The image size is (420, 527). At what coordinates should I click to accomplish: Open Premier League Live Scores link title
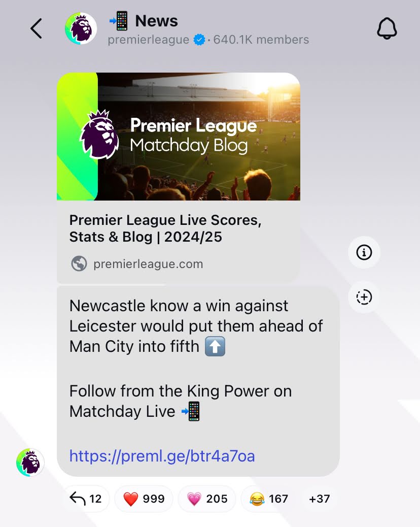[165, 228]
